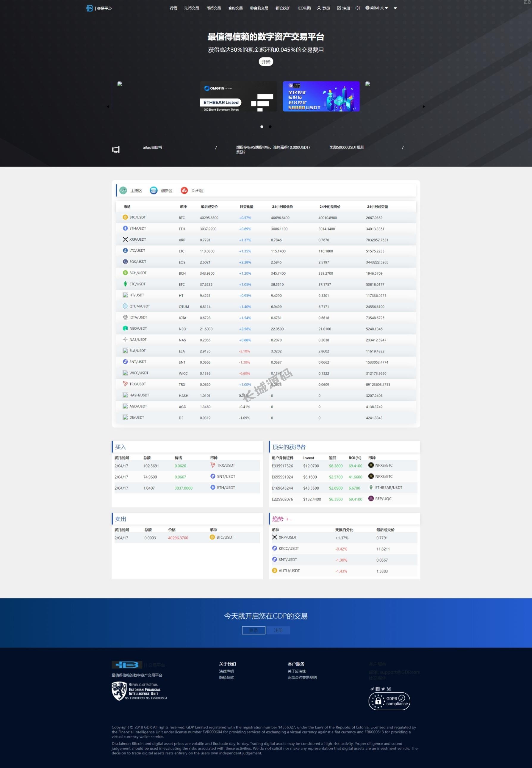Open the 行情 menu
The height and width of the screenshot is (768, 532).
click(173, 8)
